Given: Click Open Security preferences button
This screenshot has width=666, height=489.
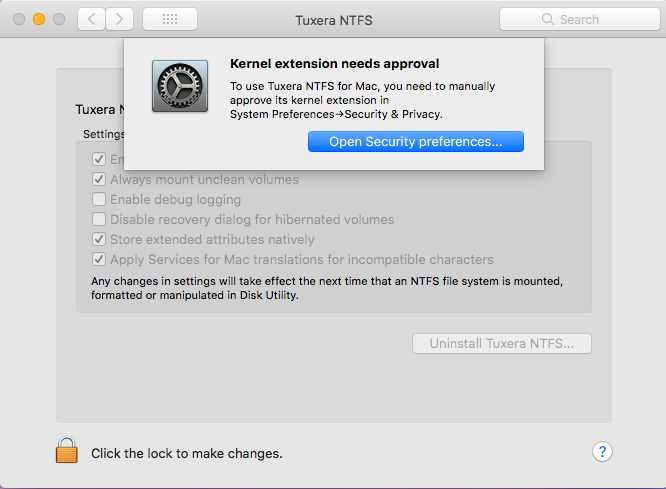Looking at the screenshot, I should click(x=416, y=141).
